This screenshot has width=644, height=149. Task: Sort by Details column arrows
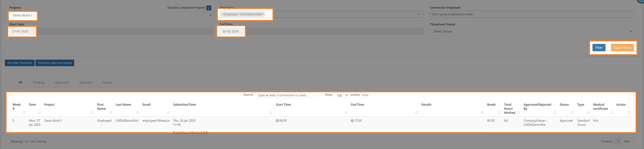pos(482,113)
